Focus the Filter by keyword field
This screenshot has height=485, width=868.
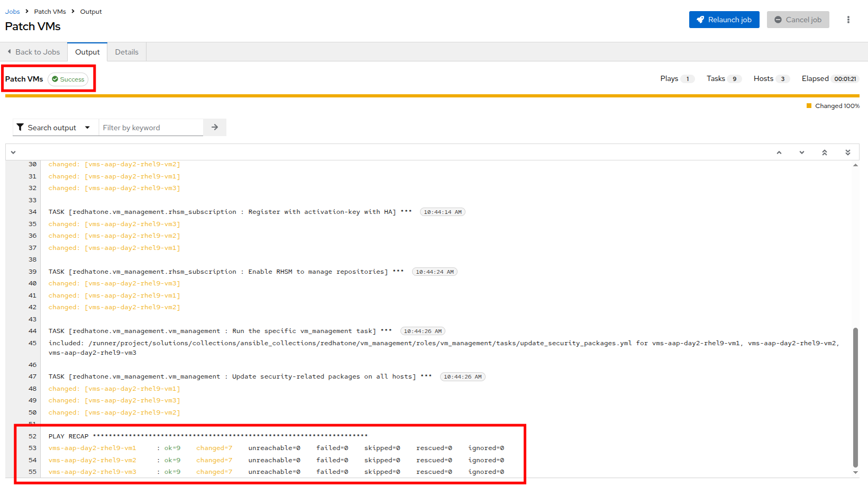coord(151,128)
